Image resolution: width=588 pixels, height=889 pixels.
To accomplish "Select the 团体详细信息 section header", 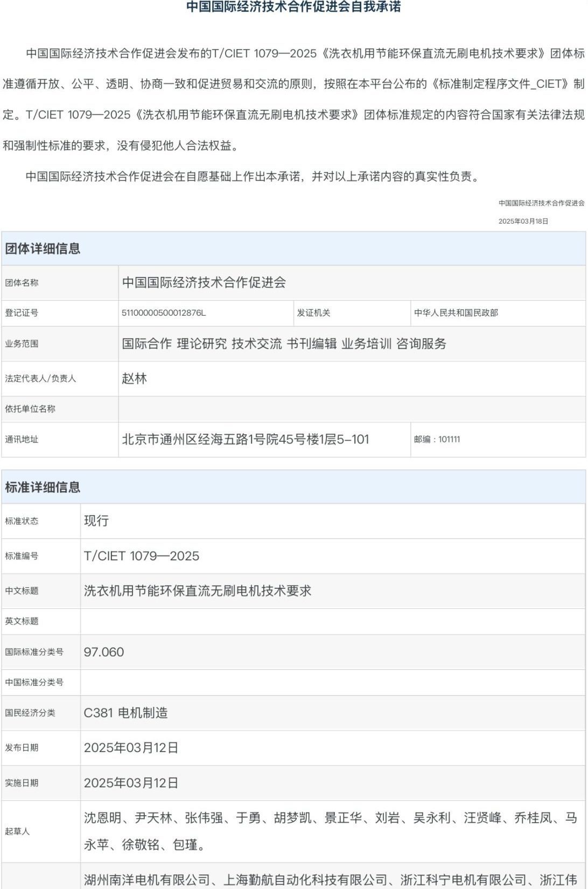I will 43,249.
